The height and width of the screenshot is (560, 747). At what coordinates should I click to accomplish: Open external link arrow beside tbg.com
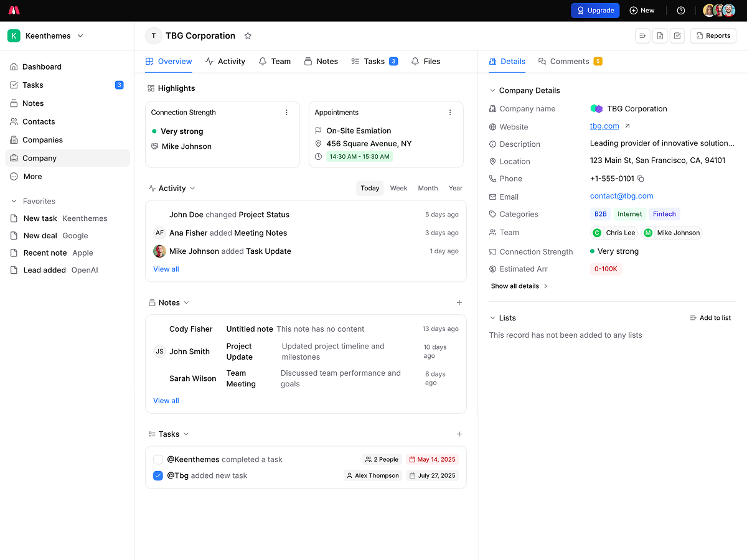tap(627, 126)
